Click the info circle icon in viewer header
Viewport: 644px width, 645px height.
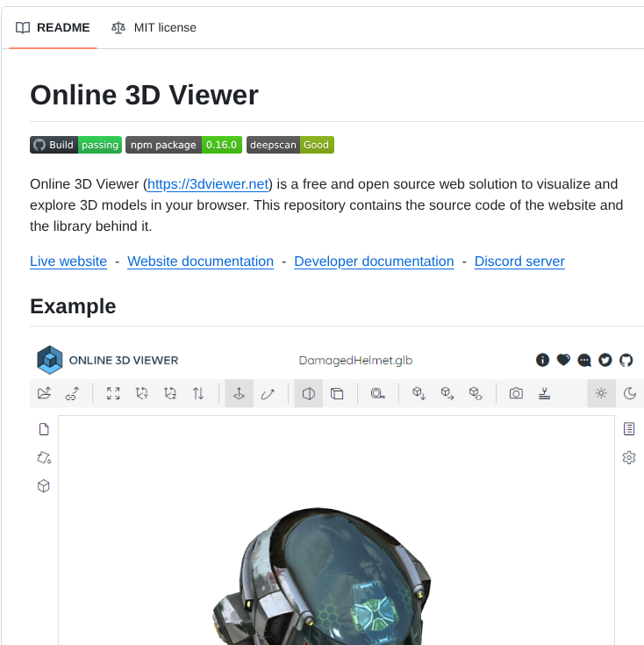point(543,360)
